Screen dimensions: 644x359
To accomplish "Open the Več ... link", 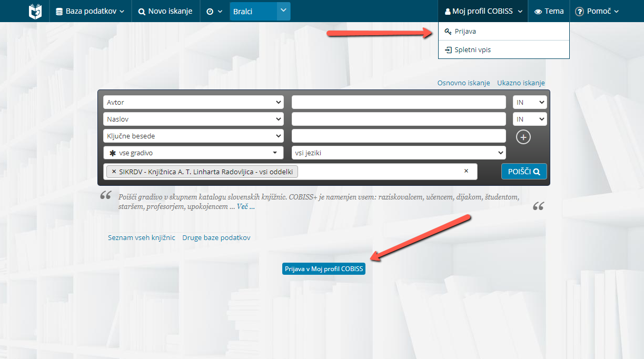I will (245, 206).
